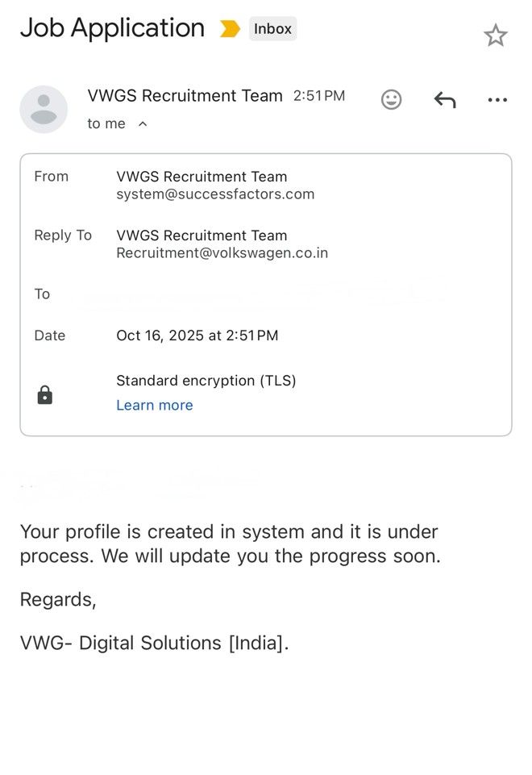
Task: Collapse sender details with the caret
Action: [x=143, y=123]
